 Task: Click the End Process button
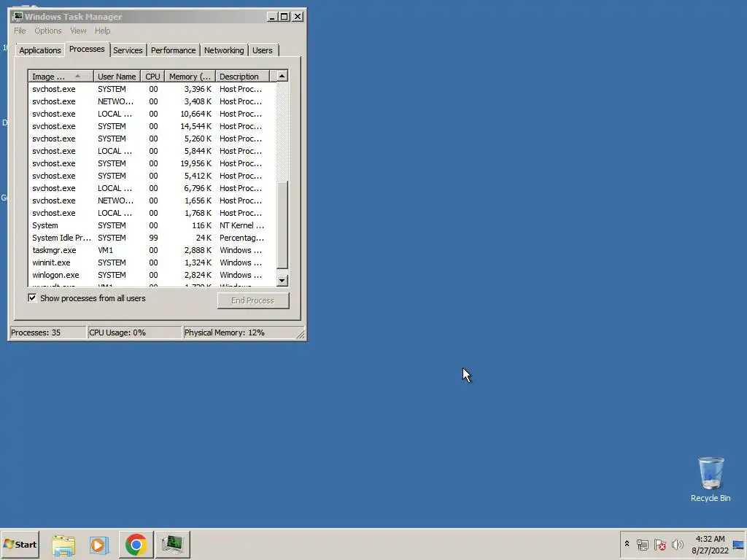pyautogui.click(x=253, y=300)
